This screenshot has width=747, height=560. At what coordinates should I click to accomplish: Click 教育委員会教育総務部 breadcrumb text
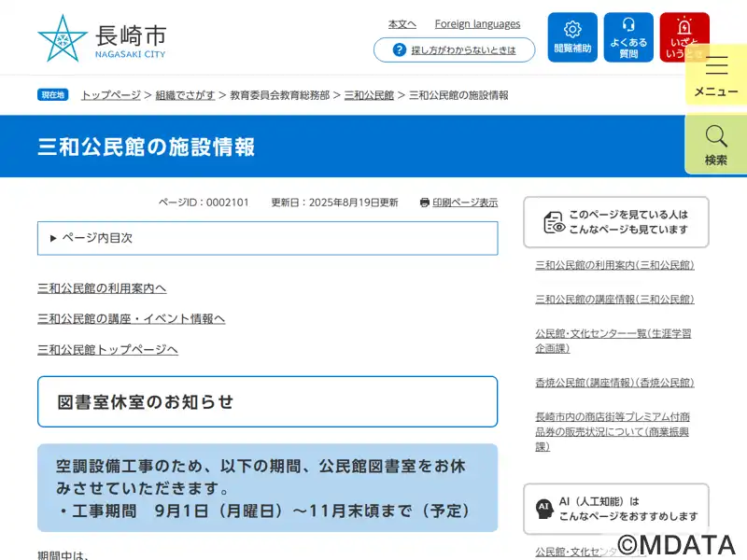click(279, 95)
